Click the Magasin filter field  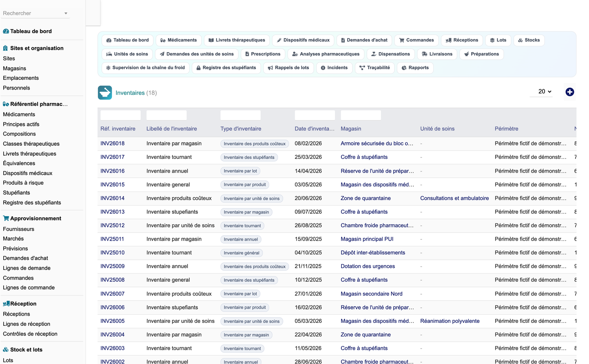pyautogui.click(x=361, y=115)
